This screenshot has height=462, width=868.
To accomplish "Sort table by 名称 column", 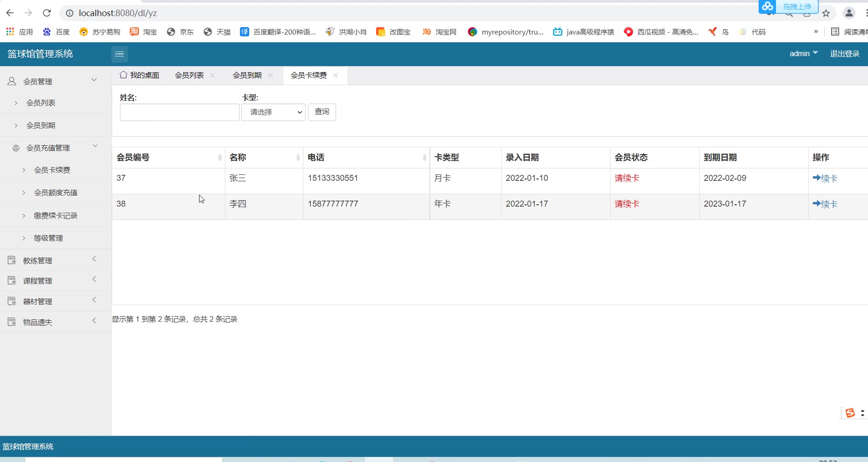I will pyautogui.click(x=297, y=158).
